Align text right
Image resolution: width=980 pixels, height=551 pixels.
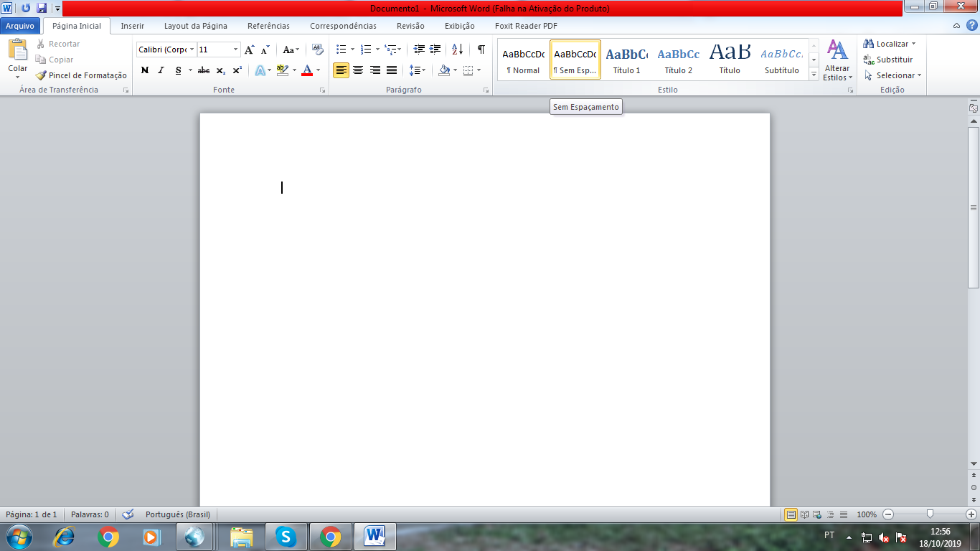pos(374,70)
